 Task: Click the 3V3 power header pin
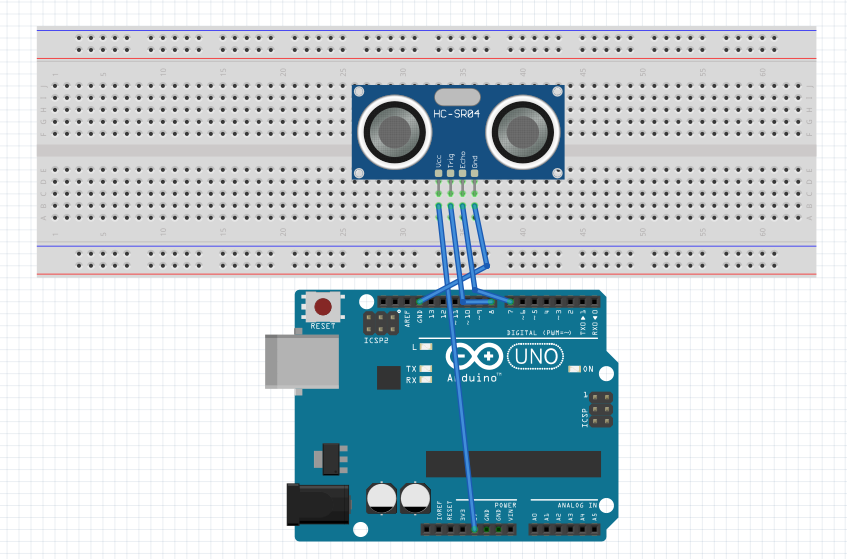point(463,529)
